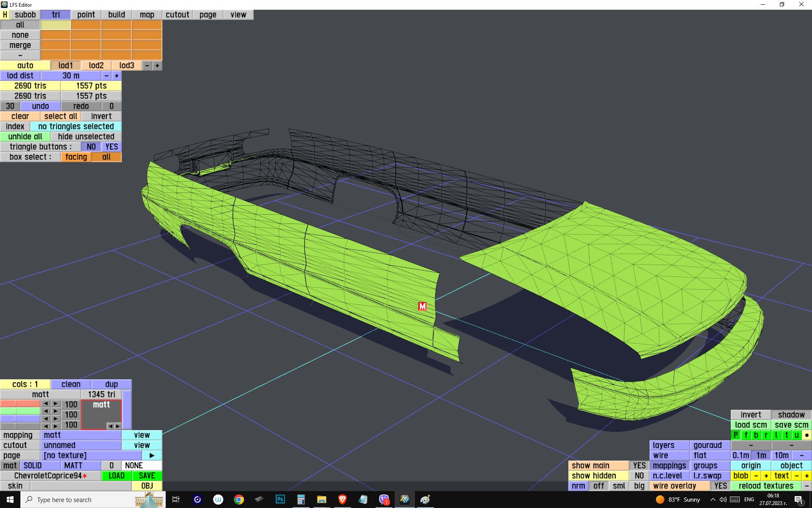Click the 'H' hide-interface button at top left
812x508 pixels.
[x=5, y=14]
